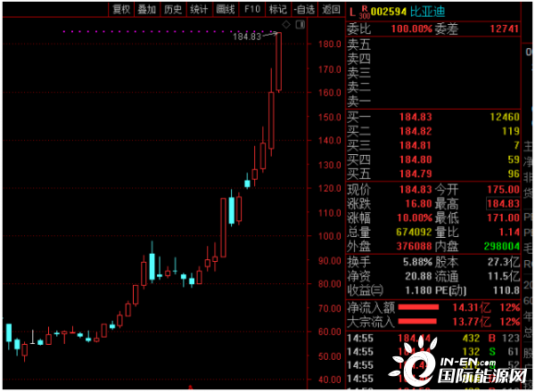The height and width of the screenshot is (392, 535).
Task: Click the 量比 value 1.14
Action: tap(509, 233)
